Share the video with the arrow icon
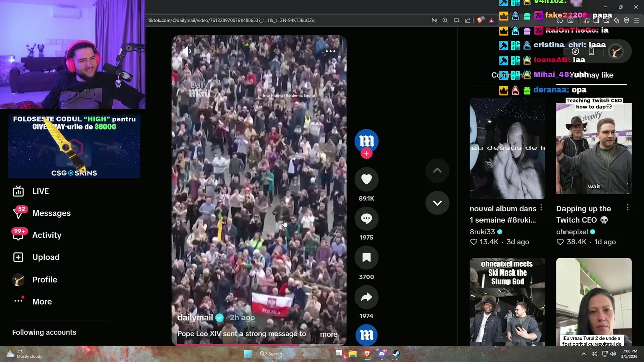This screenshot has width=644, height=362. 366,297
